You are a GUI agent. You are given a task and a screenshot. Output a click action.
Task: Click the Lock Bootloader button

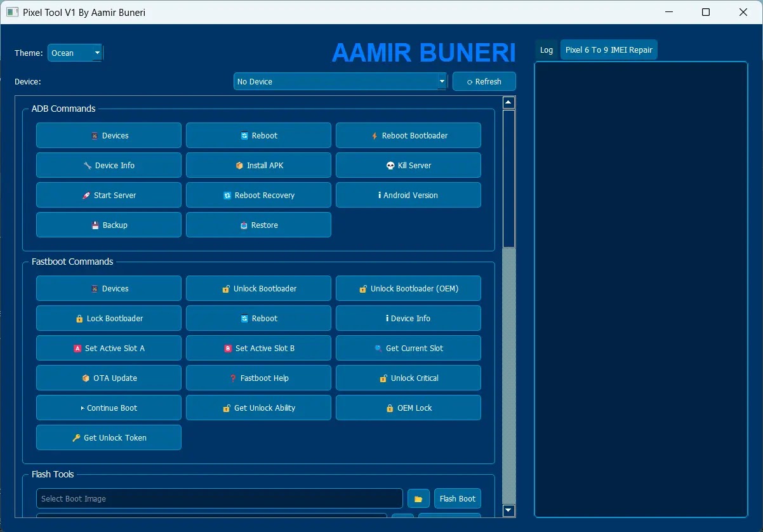[109, 318]
